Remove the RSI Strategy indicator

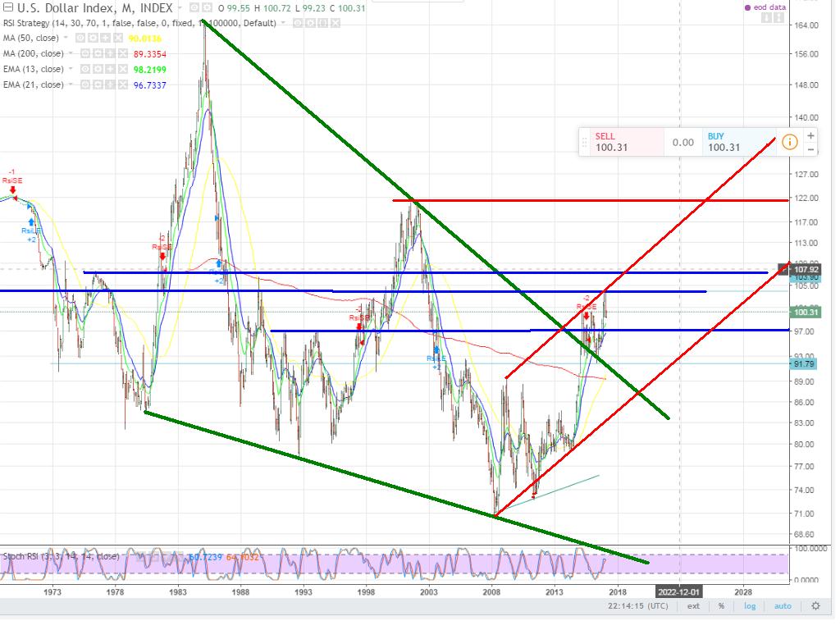pos(336,23)
